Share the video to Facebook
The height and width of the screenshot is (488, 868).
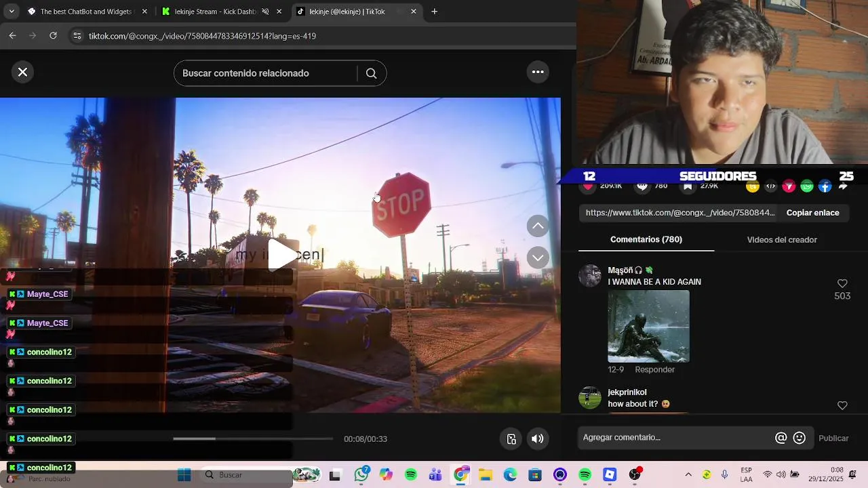click(x=825, y=186)
